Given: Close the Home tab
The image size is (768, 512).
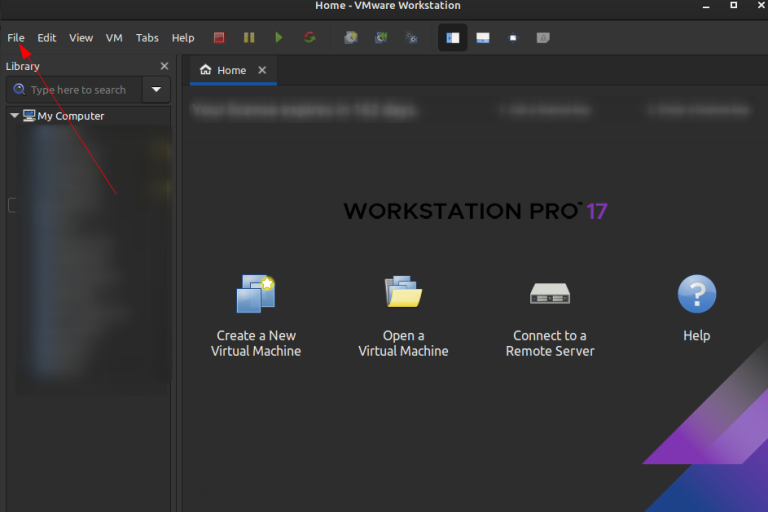Looking at the screenshot, I should (263, 70).
